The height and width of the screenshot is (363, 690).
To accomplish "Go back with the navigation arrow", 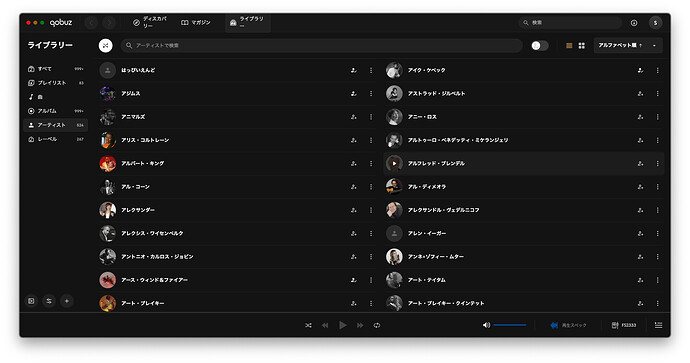I will click(92, 22).
